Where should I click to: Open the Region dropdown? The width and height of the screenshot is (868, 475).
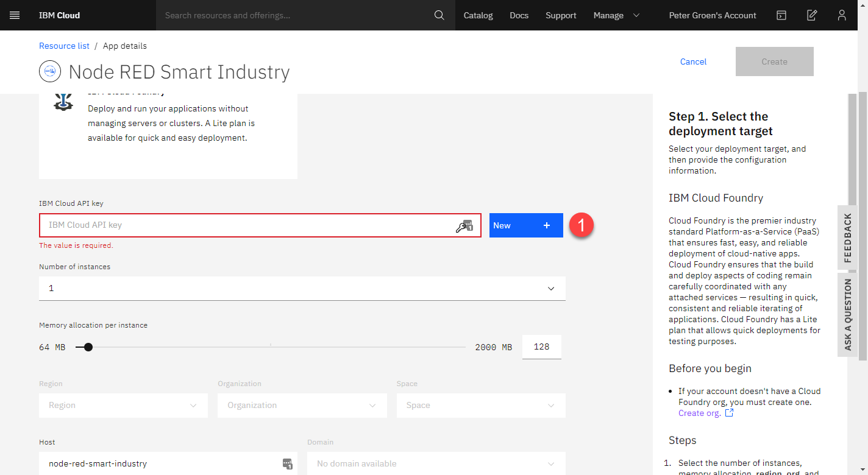tap(123, 406)
